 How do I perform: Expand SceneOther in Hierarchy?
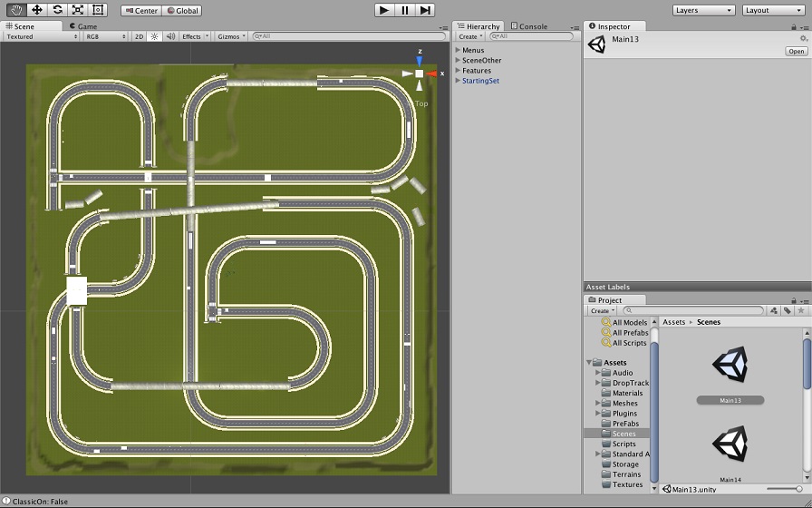click(458, 60)
